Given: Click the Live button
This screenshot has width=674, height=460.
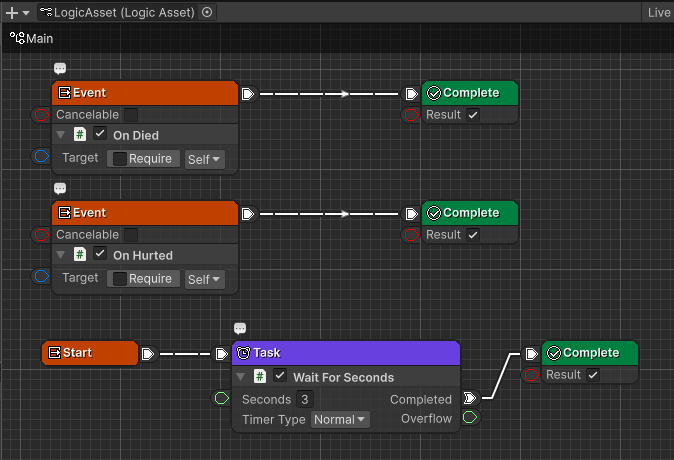Looking at the screenshot, I should coord(659,13).
